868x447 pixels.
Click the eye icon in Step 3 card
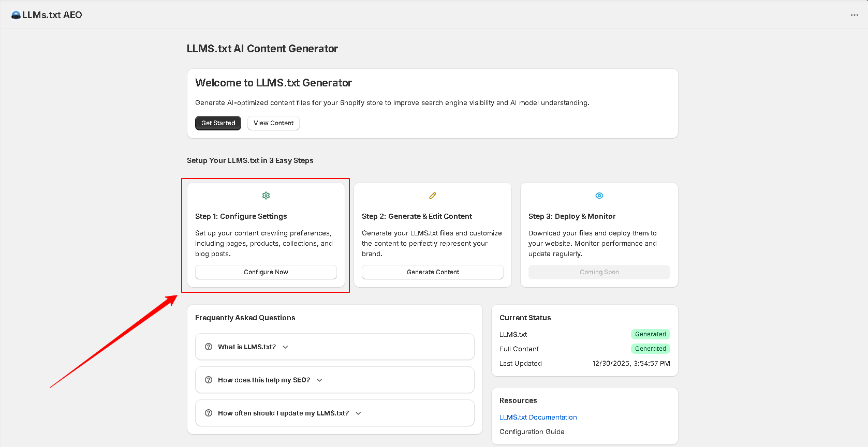coord(599,196)
